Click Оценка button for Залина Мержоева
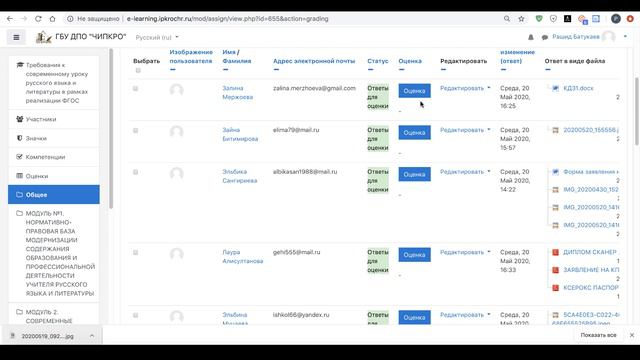 tap(414, 91)
